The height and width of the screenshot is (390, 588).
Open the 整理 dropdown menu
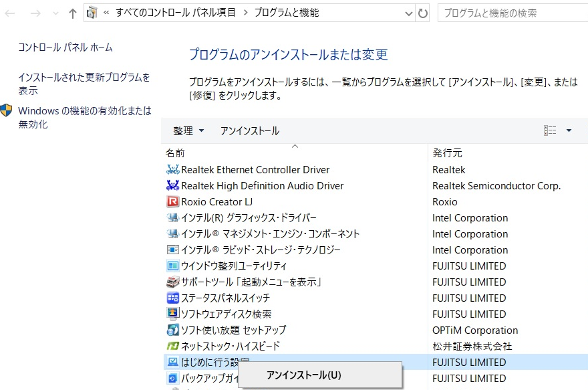tap(188, 130)
